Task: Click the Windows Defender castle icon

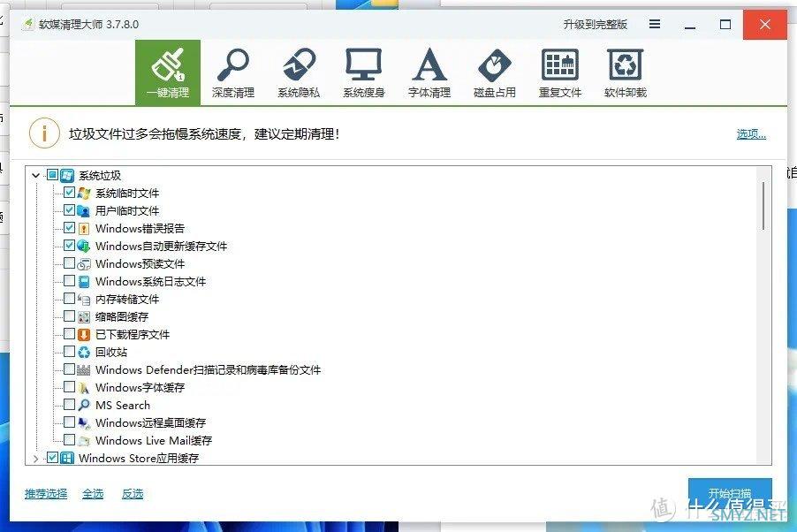Action: tap(84, 369)
